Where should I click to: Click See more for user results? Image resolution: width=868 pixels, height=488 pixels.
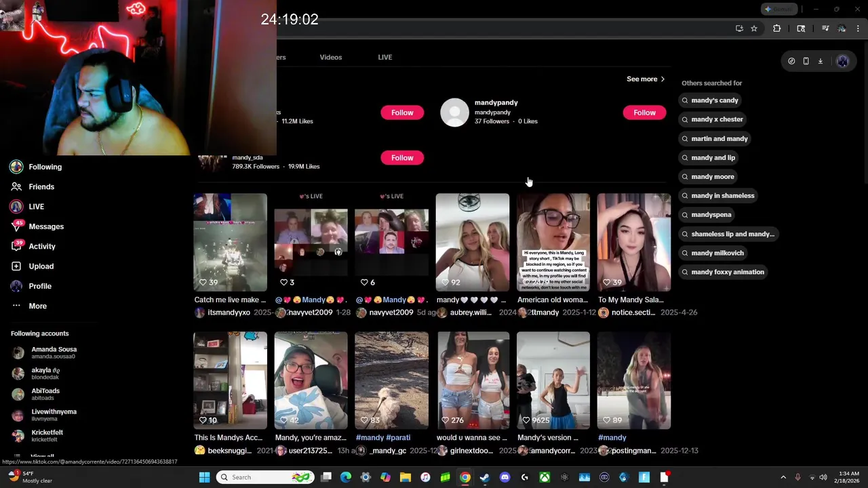pos(646,79)
